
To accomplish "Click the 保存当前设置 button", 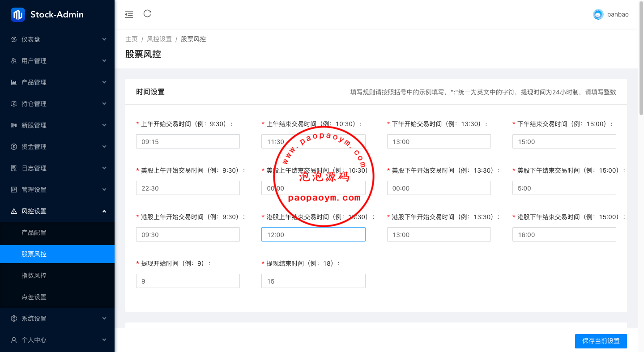I will coord(601,341).
